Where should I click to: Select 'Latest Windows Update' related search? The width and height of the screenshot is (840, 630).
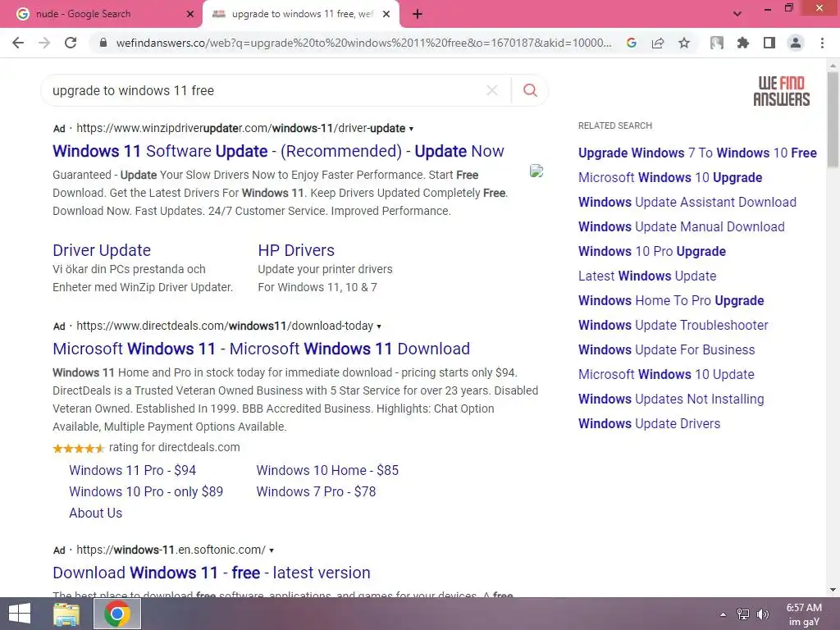(647, 276)
